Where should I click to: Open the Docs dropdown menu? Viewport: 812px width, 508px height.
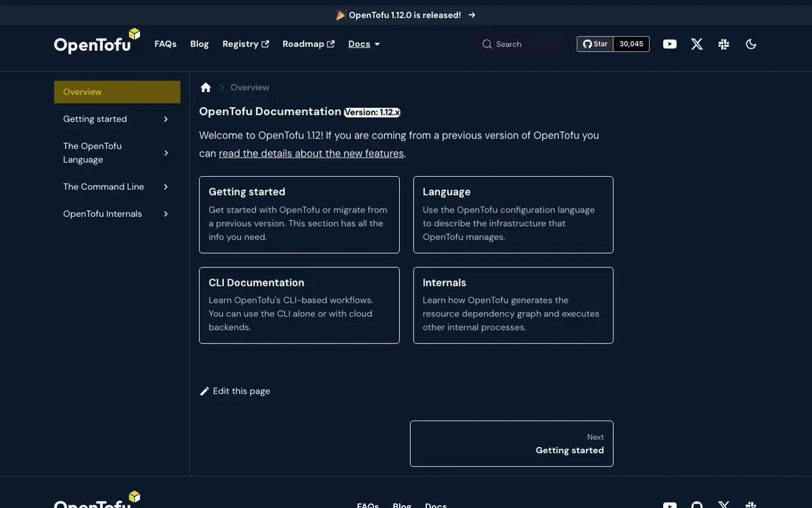tap(364, 44)
